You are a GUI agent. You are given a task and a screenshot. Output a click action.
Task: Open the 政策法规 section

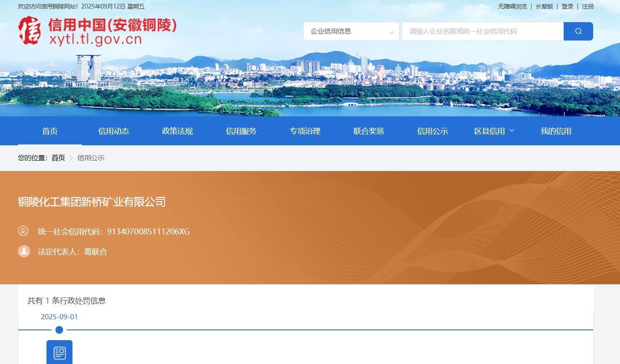[x=177, y=131]
